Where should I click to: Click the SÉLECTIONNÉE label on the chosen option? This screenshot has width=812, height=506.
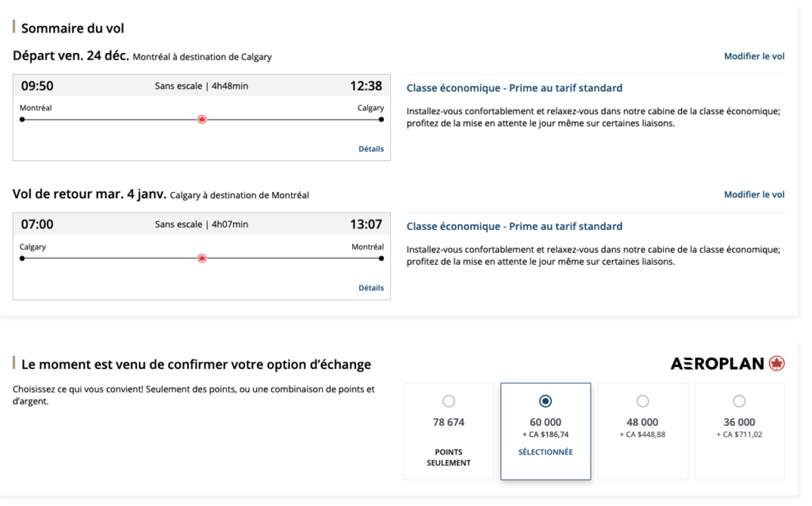click(546, 452)
